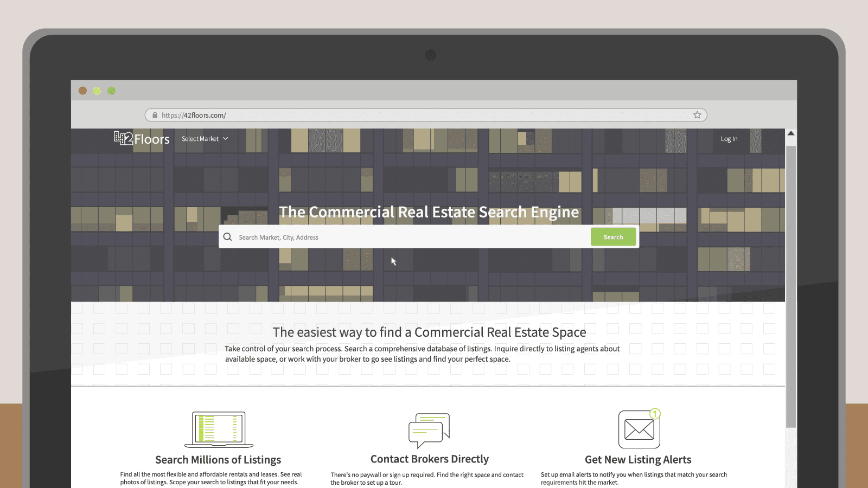Click the 42Floors logo
The image size is (868, 488).
tap(142, 139)
